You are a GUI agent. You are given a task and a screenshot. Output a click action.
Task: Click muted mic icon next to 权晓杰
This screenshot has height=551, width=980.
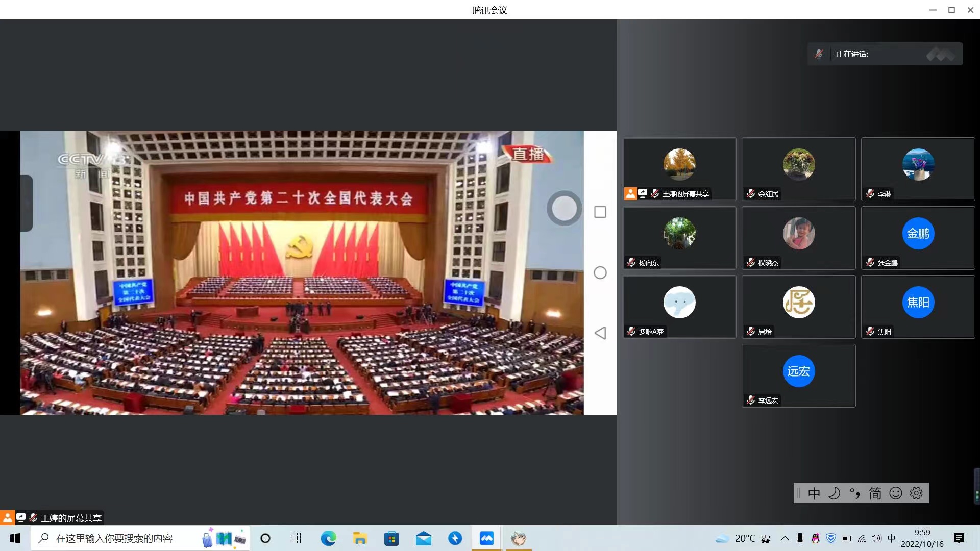751,262
